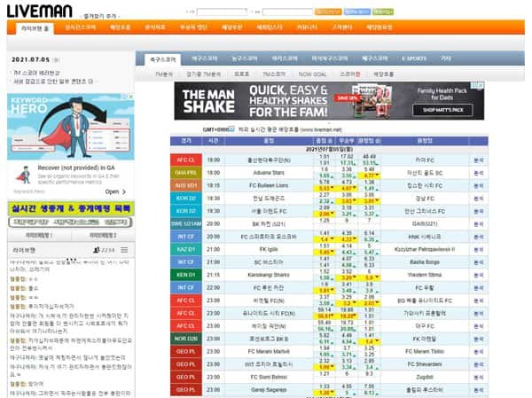The image size is (532, 398).
Task: Click the GHA FRL league badge
Action: (186, 173)
